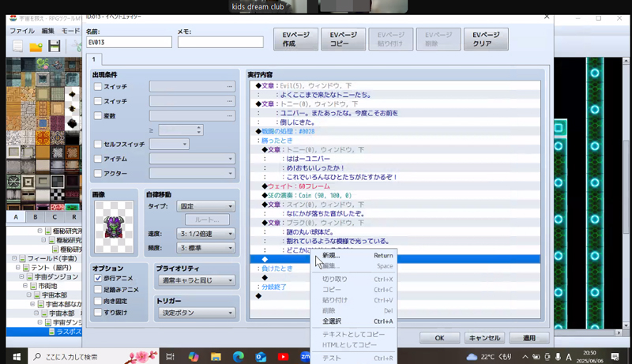Viewport: 632px width, 364px height.
Task: Enable the second スイッチ condition checkbox
Action: pos(97,101)
